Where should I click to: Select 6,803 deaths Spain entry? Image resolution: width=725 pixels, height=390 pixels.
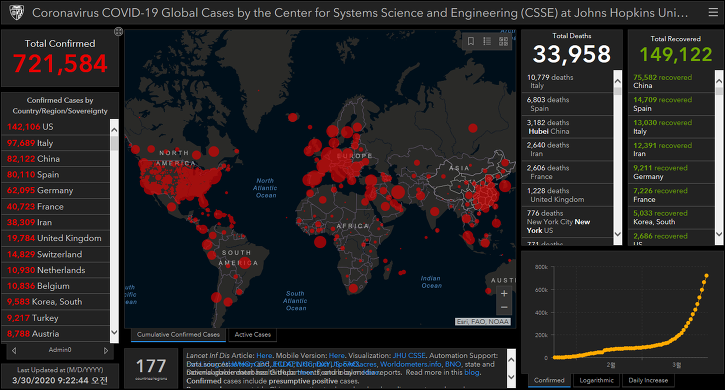click(568, 104)
